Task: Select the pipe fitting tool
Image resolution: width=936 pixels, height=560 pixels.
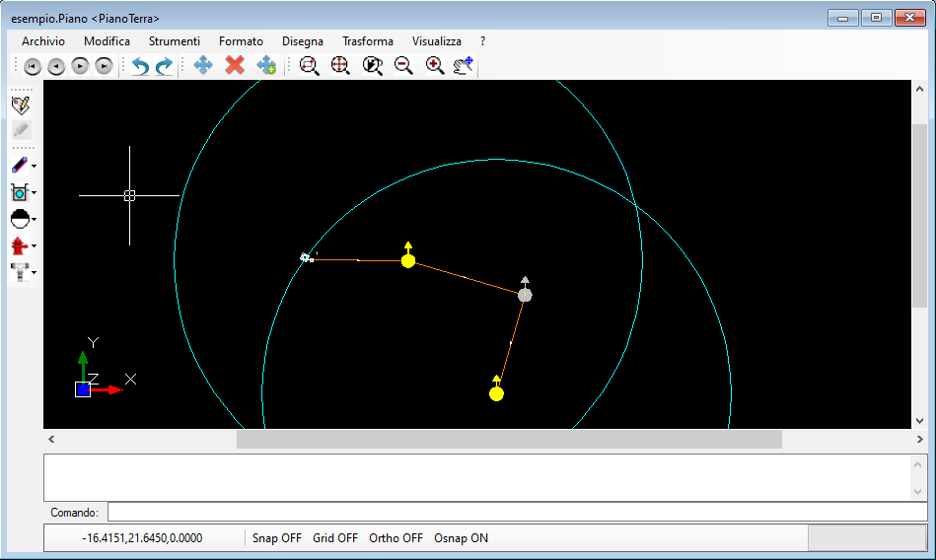Action: point(20,272)
